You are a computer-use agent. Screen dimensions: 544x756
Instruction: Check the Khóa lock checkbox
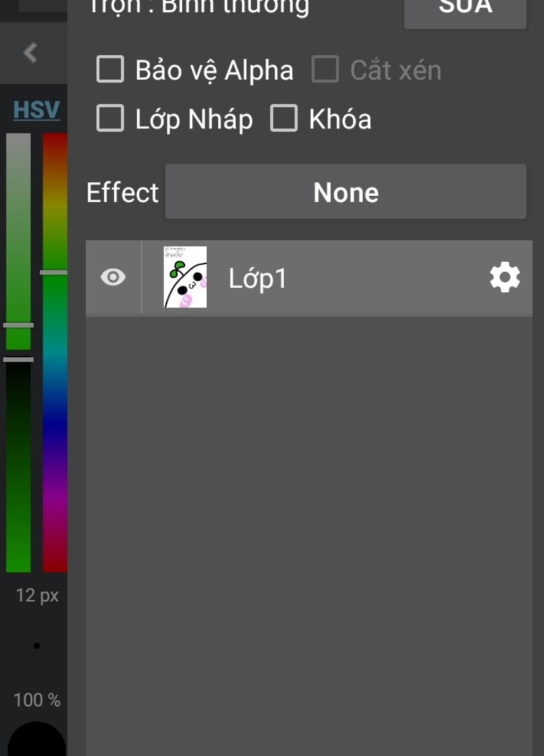tap(284, 118)
